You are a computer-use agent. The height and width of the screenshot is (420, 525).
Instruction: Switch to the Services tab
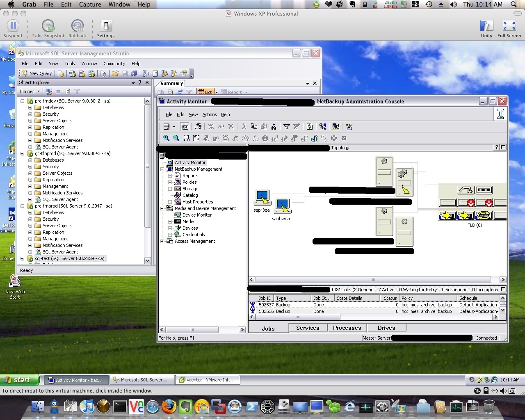point(308,328)
